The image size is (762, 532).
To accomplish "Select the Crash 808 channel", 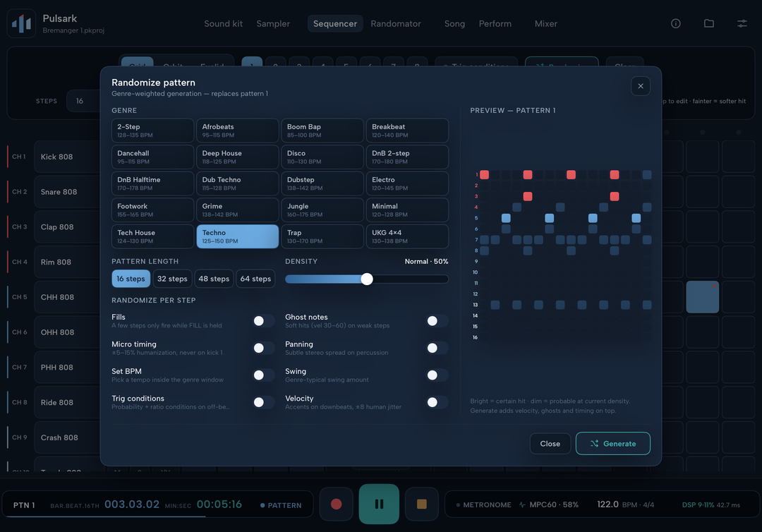I will point(67,437).
